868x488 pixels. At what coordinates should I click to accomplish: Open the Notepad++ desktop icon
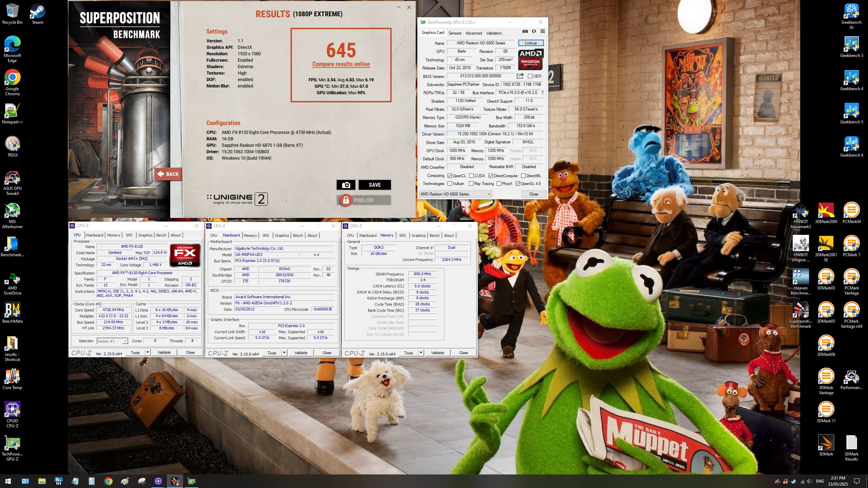click(13, 114)
